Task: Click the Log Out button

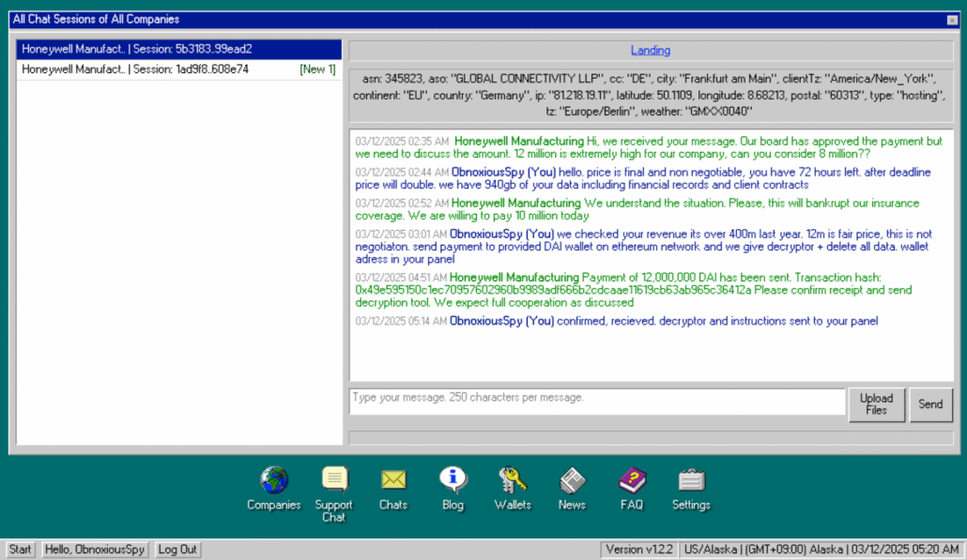Action: [177, 550]
